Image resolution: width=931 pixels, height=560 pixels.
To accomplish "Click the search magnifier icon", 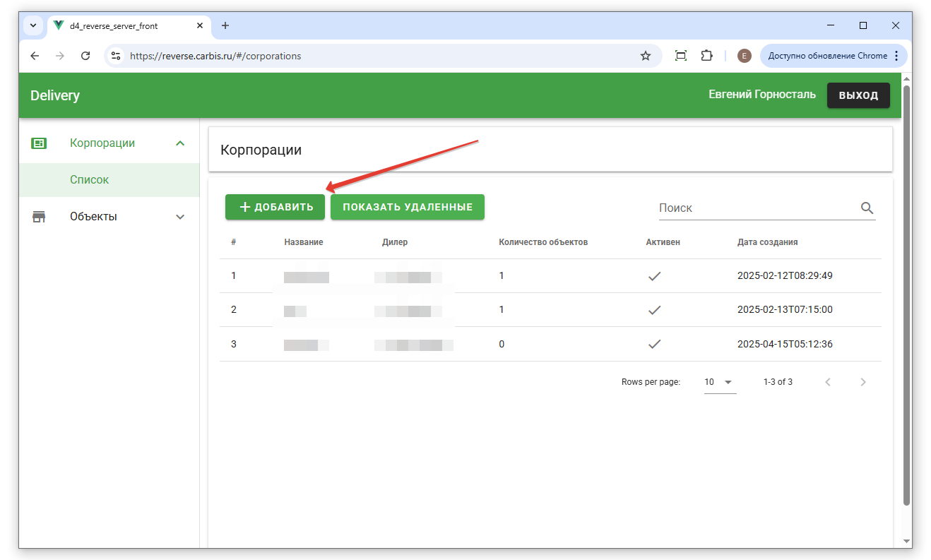I will (867, 208).
